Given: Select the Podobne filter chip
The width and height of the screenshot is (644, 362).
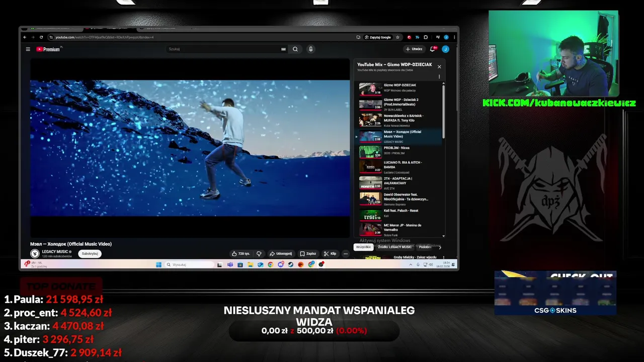Looking at the screenshot, I should click(425, 247).
